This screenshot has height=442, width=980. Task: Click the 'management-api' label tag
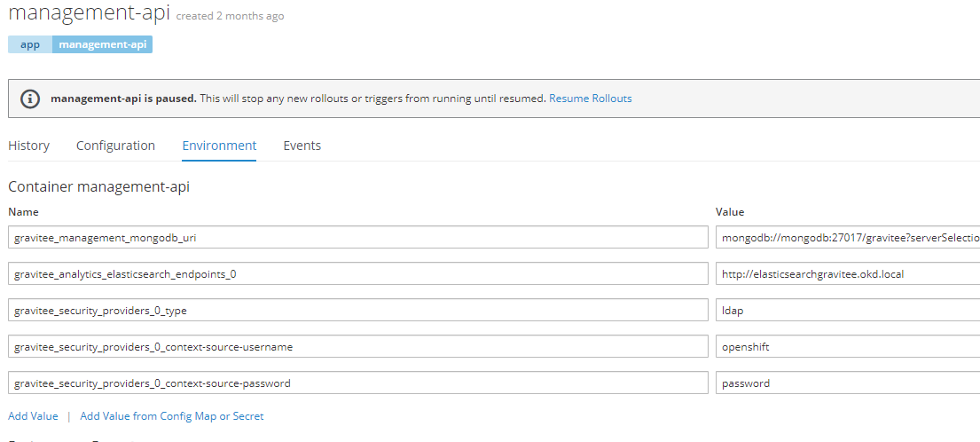(103, 44)
